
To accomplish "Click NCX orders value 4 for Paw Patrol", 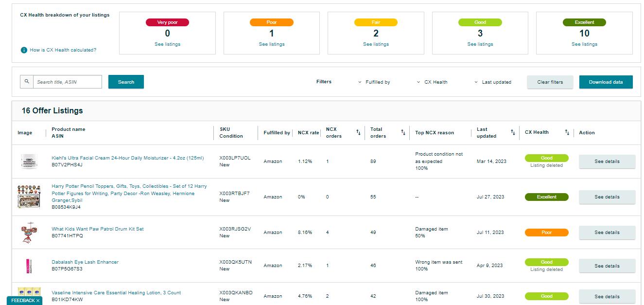I will pyautogui.click(x=328, y=233).
